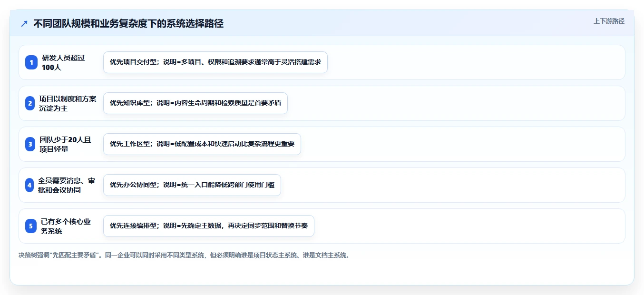Open the 优先知识库型 recommendation box
This screenshot has height=295, width=644.
(195, 103)
